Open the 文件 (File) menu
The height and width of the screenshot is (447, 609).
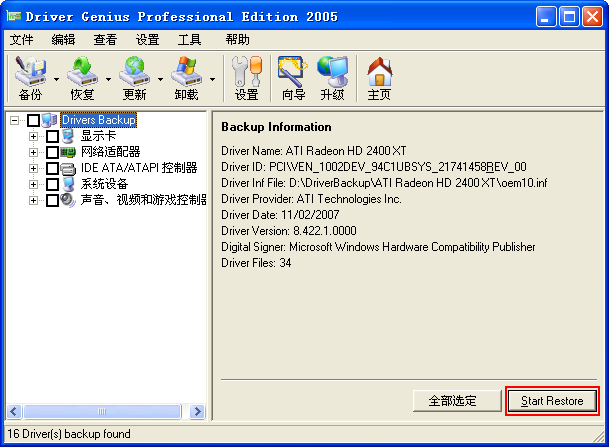[21, 40]
